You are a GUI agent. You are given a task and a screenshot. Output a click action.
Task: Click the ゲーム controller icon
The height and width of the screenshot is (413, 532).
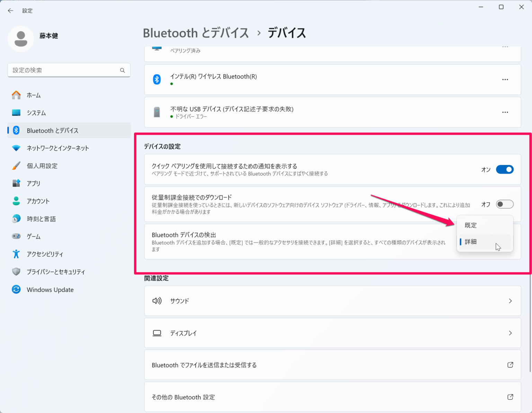click(16, 236)
